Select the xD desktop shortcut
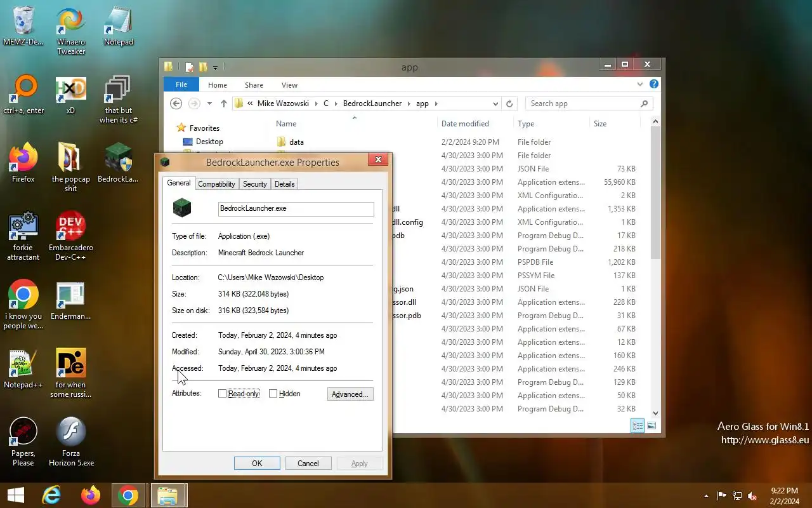Screen dimensions: 812x508 pos(70,95)
